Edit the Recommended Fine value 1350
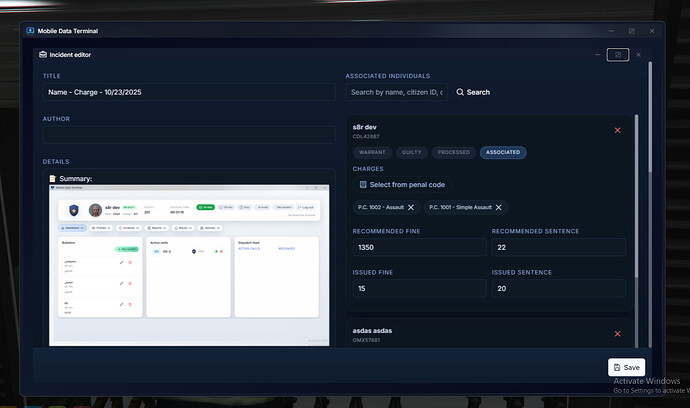This screenshot has height=408, width=690. coord(419,247)
